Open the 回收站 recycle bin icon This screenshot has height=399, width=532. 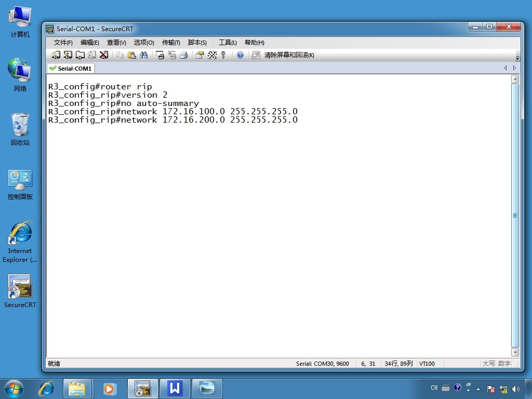point(20,129)
